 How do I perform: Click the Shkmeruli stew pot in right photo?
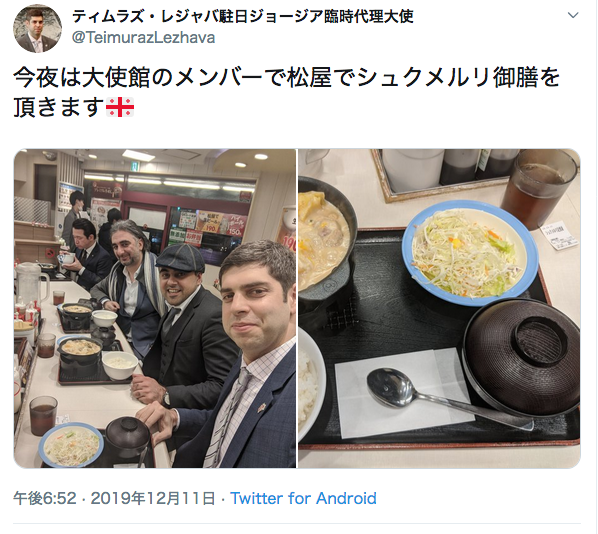coord(326,244)
